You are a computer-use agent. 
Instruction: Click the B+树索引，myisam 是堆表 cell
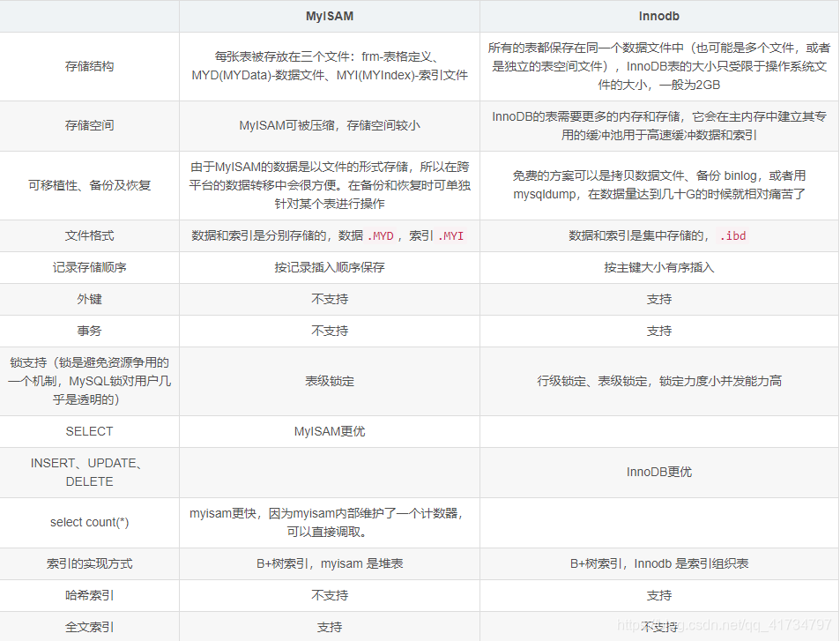[x=330, y=563]
